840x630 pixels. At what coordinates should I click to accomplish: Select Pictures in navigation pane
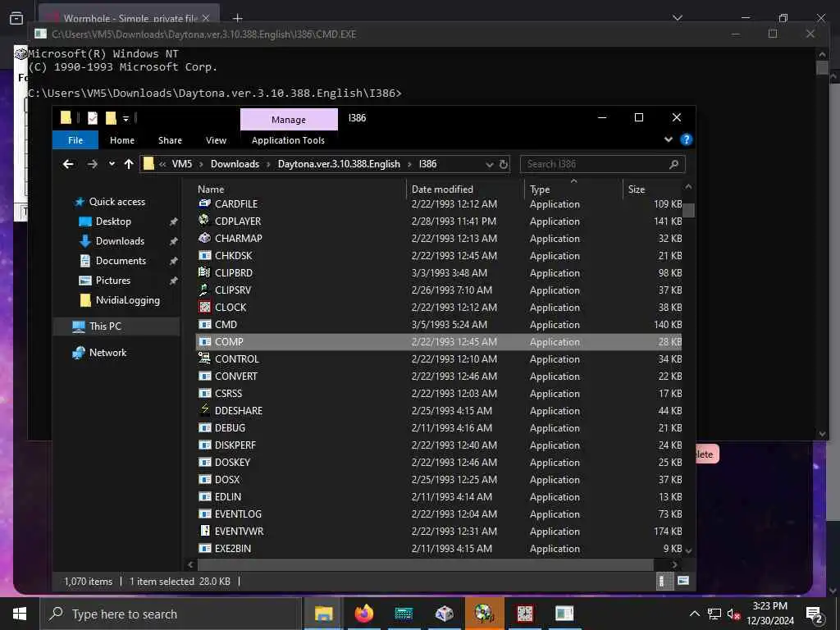tap(112, 281)
